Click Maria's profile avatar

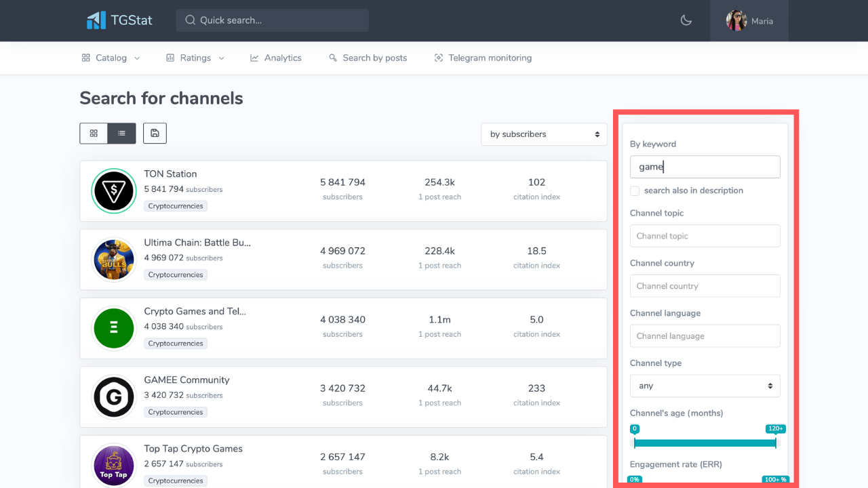point(736,20)
